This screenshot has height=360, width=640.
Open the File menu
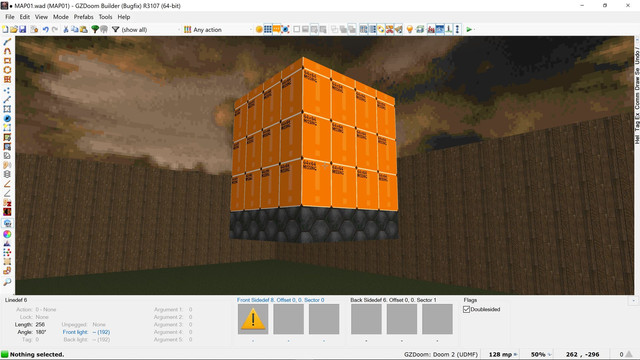coord(10,17)
